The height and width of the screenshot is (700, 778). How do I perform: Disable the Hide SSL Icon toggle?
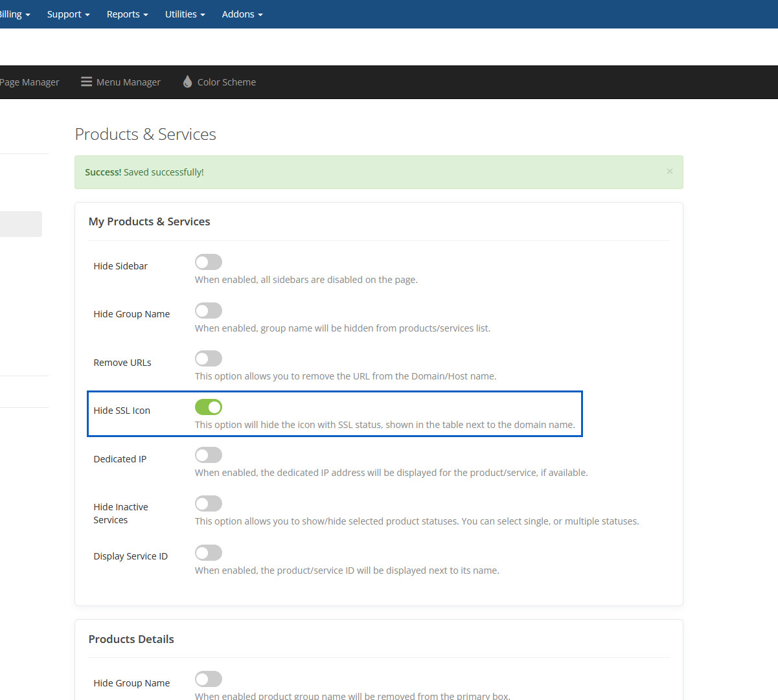(x=209, y=407)
